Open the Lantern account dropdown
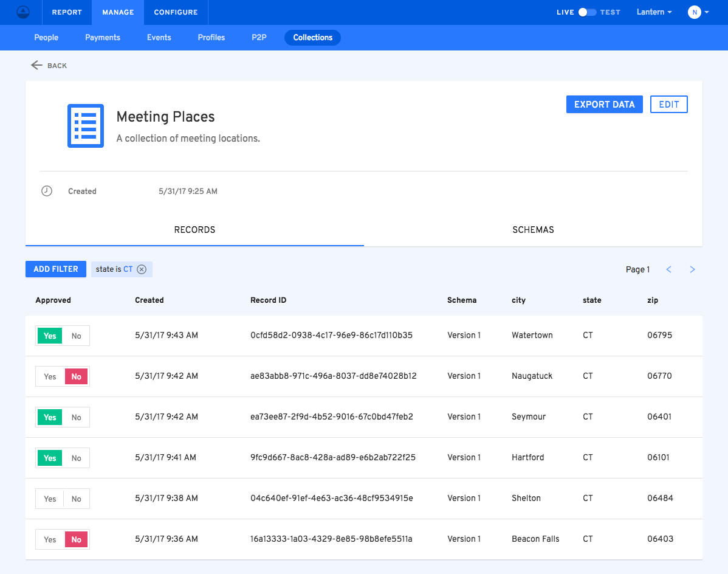728x574 pixels. point(654,12)
